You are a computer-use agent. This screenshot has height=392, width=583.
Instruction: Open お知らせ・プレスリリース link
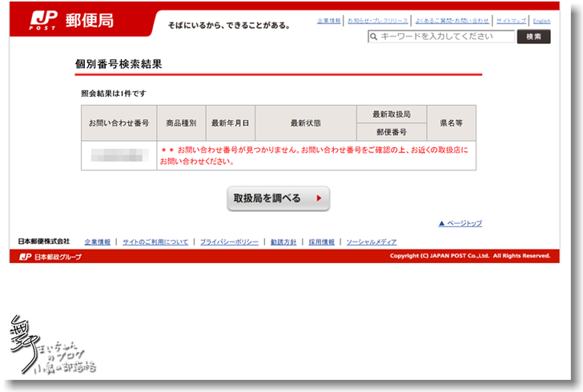[x=377, y=21]
